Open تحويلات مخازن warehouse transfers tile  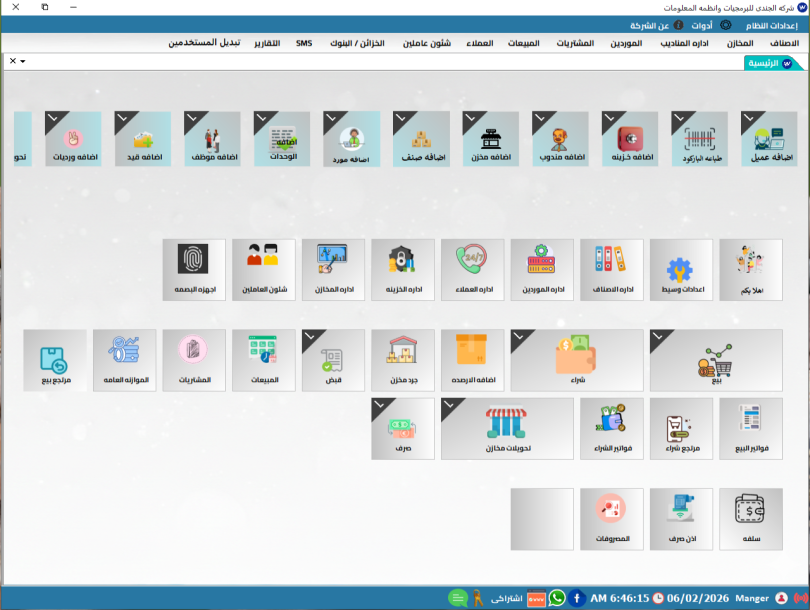pos(507,428)
